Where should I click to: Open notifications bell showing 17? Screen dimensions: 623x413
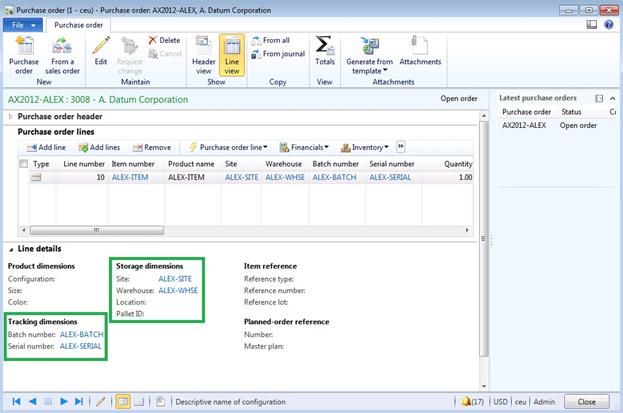472,401
